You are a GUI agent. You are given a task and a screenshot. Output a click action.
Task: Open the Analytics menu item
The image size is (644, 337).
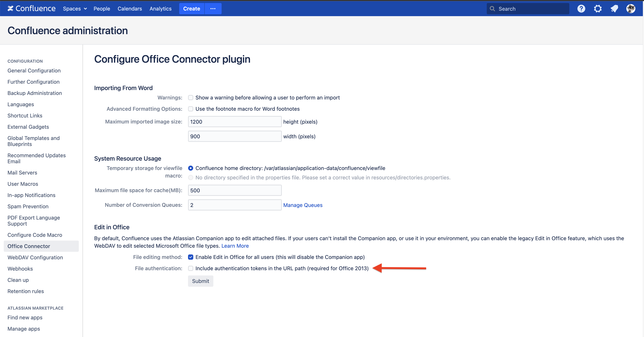pyautogui.click(x=160, y=9)
